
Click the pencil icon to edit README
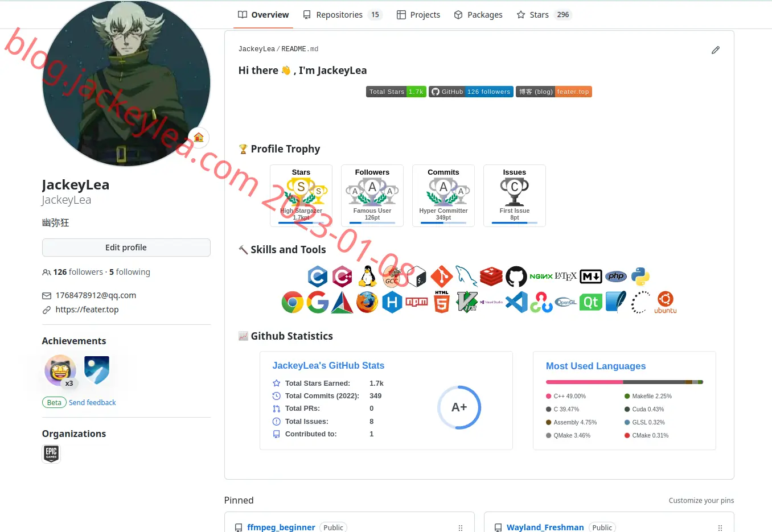pos(716,50)
